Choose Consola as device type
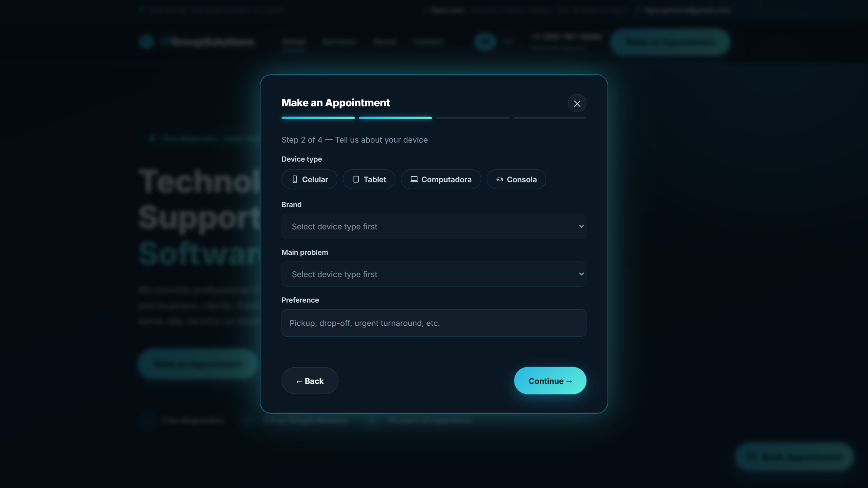868x488 pixels. [x=516, y=179]
